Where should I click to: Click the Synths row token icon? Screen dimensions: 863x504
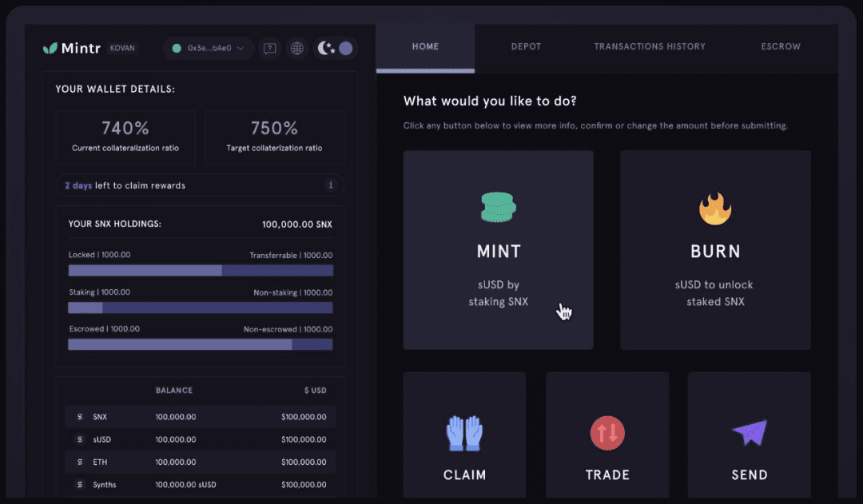click(x=80, y=484)
